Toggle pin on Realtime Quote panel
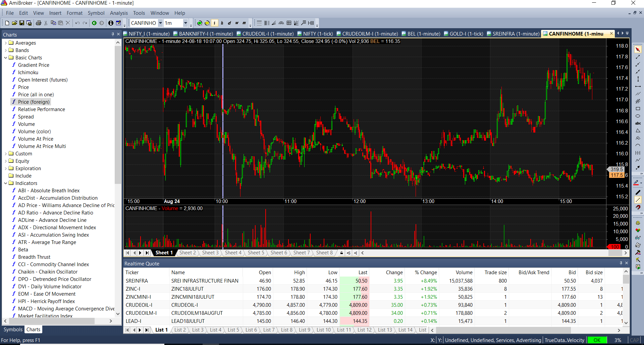 tap(621, 263)
